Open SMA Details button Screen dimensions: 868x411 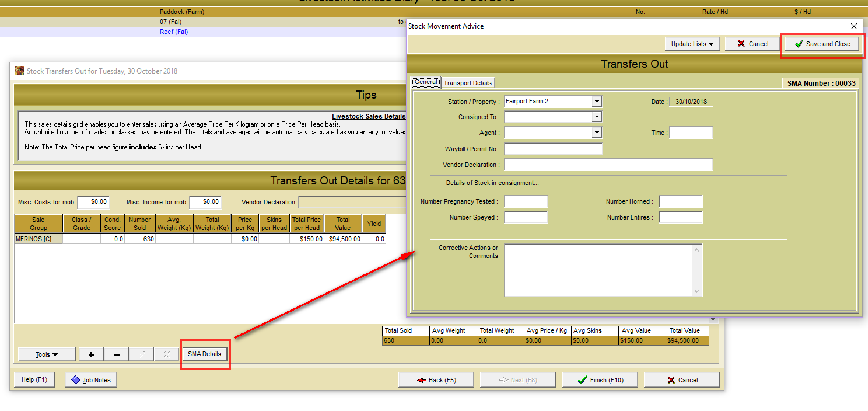(x=205, y=354)
